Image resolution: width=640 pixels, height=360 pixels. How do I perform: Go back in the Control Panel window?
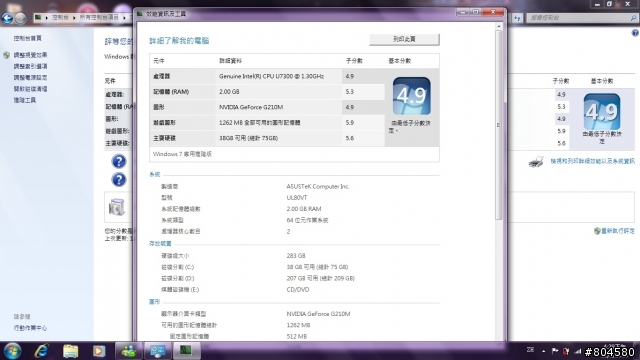click(7, 18)
